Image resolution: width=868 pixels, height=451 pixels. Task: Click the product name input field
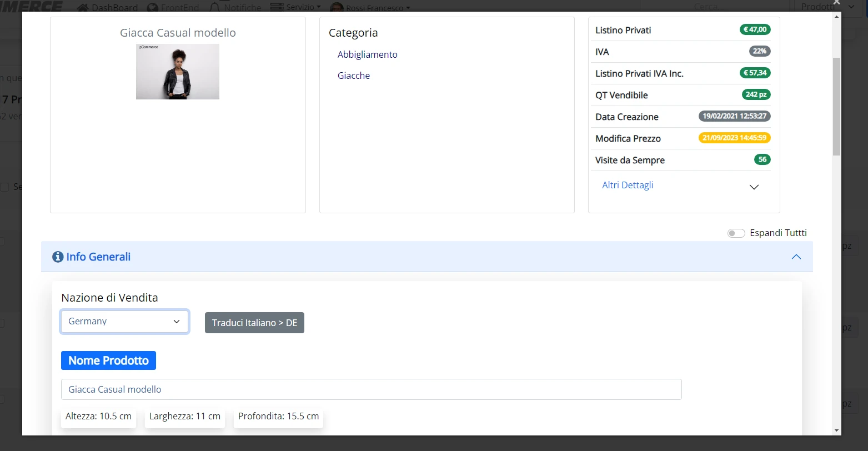click(371, 389)
